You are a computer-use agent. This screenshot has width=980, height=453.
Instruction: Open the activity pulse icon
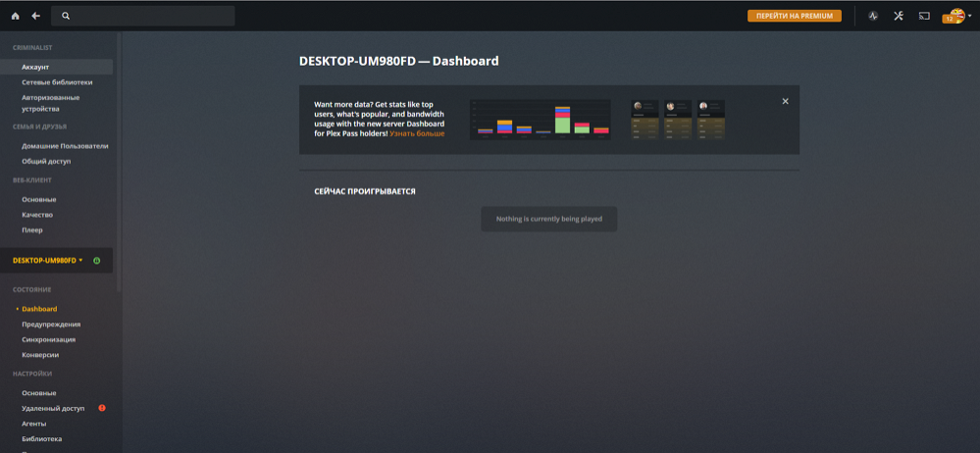tap(873, 17)
